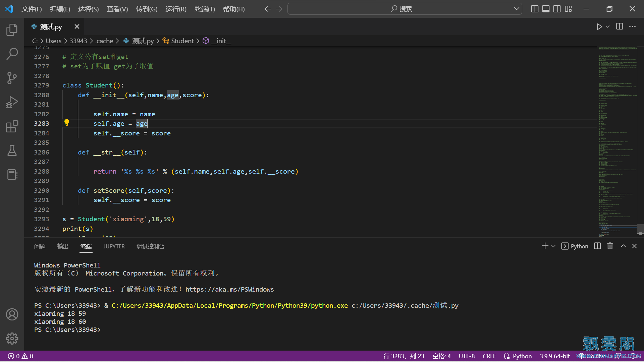Click the VS Code logo icon
Image resolution: width=644 pixels, height=362 pixels.
tap(9, 9)
